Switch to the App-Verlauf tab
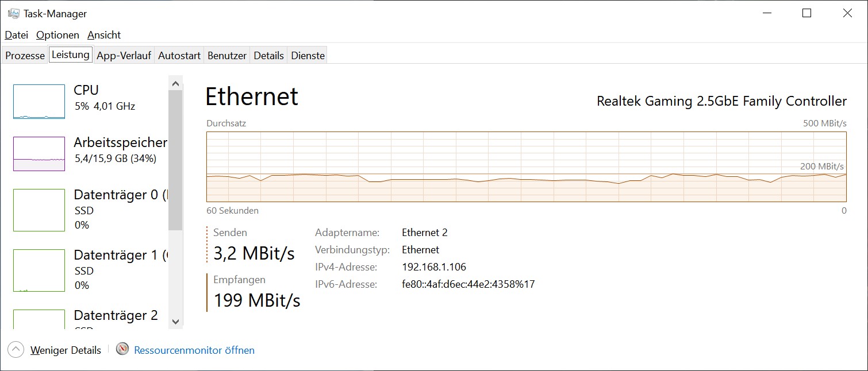Image resolution: width=868 pixels, height=371 pixels. coord(124,56)
